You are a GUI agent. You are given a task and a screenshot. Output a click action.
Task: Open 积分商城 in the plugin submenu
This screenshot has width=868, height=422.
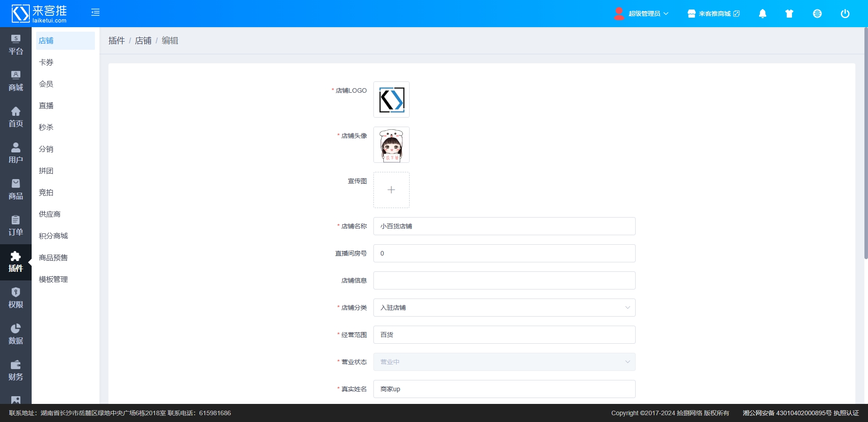[x=53, y=236]
